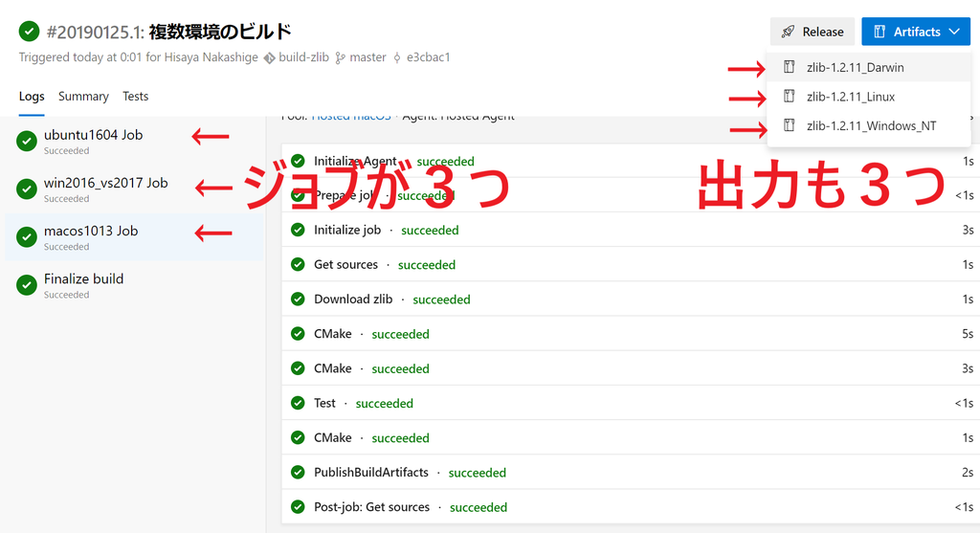Click the icon beside zlib-1.2.11_Darwin

coord(790,67)
